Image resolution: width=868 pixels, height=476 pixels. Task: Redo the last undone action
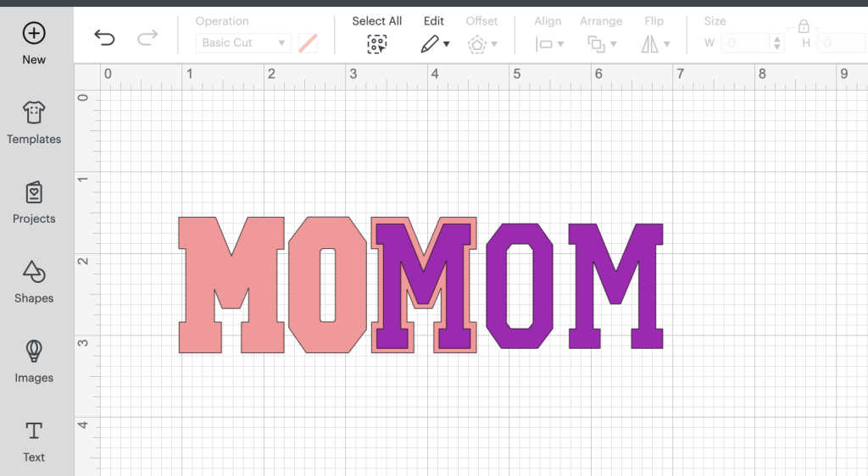(147, 36)
